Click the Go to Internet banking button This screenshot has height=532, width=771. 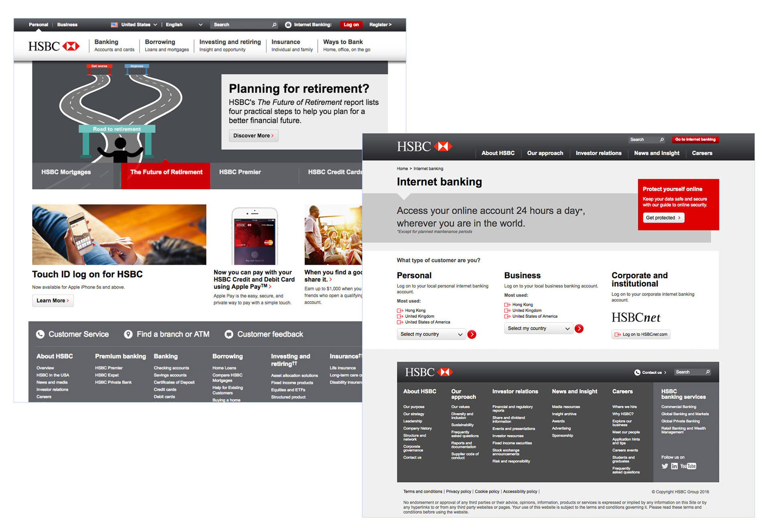(695, 140)
